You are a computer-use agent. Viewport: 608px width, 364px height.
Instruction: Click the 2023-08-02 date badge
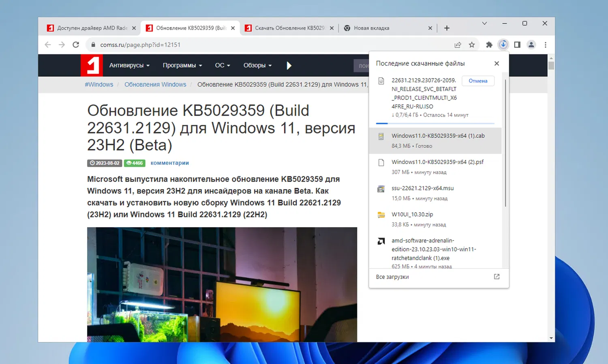point(105,163)
